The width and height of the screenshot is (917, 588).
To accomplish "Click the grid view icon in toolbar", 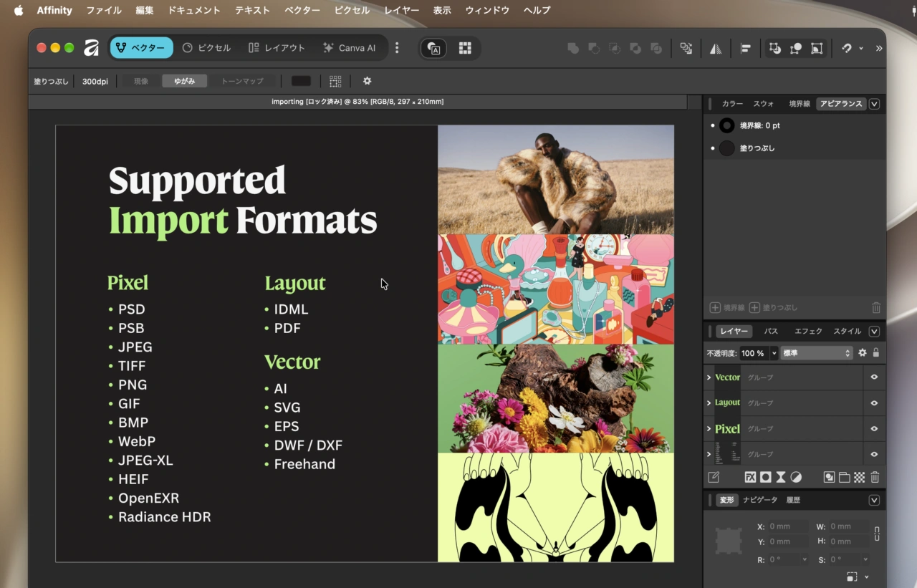I will pos(465,48).
